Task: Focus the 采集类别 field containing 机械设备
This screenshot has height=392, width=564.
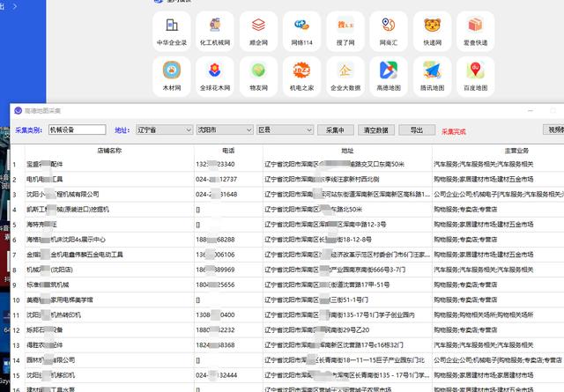Action: [x=77, y=129]
